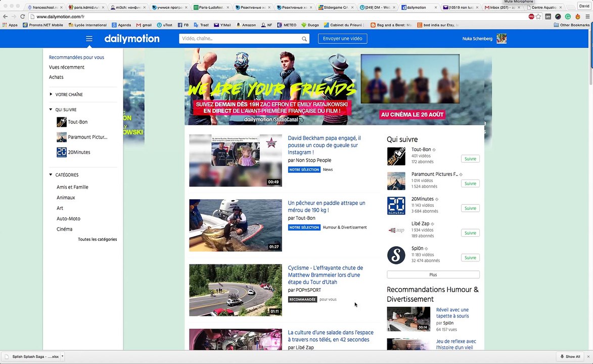Switch to Centre Aquatique browser tab
This screenshot has width=593, height=364.
543,7
